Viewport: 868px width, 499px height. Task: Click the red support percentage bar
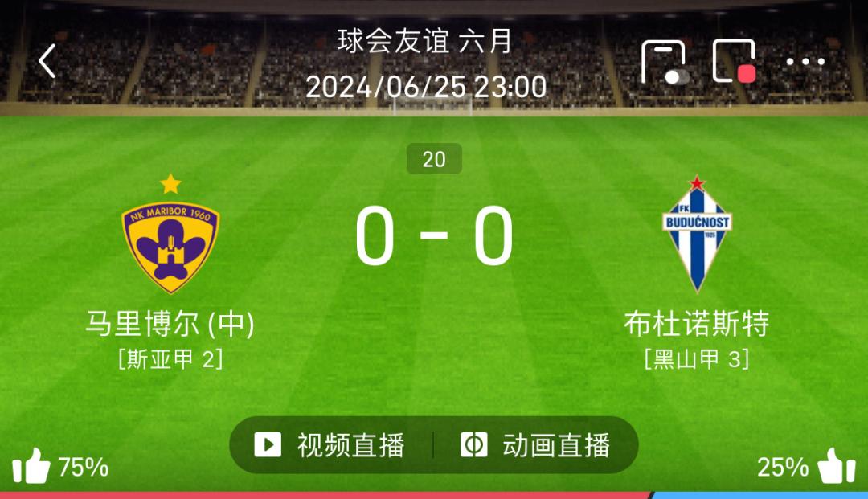325,495
